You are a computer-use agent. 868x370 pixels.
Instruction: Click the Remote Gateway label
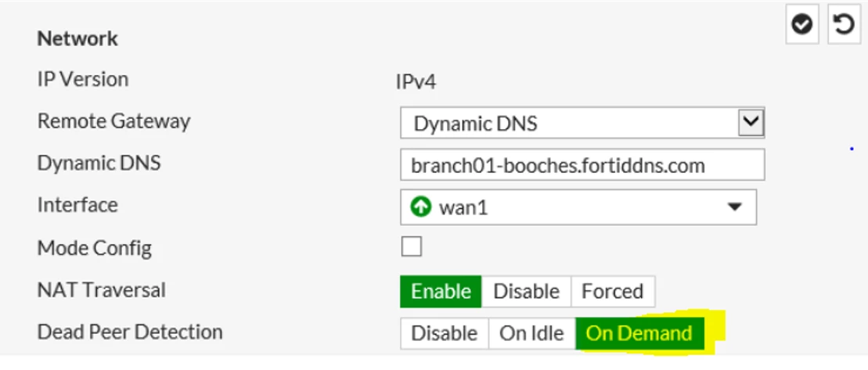point(114,120)
